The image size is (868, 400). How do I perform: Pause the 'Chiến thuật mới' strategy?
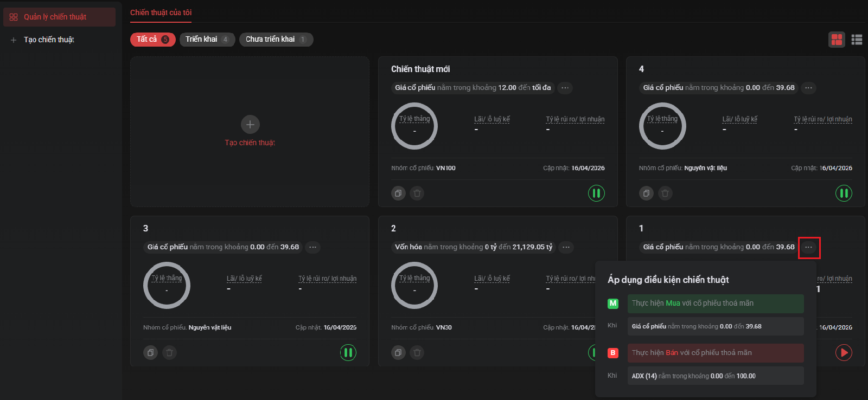[x=596, y=193]
